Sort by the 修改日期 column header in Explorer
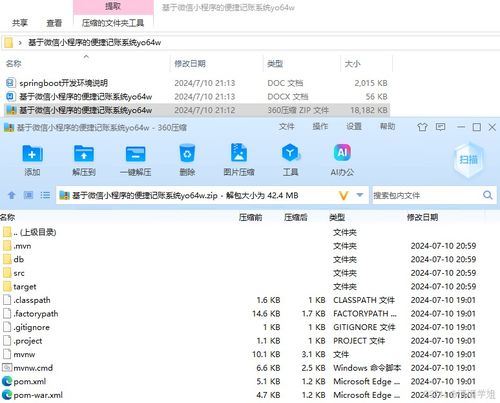The width and height of the screenshot is (500, 403). [190, 64]
